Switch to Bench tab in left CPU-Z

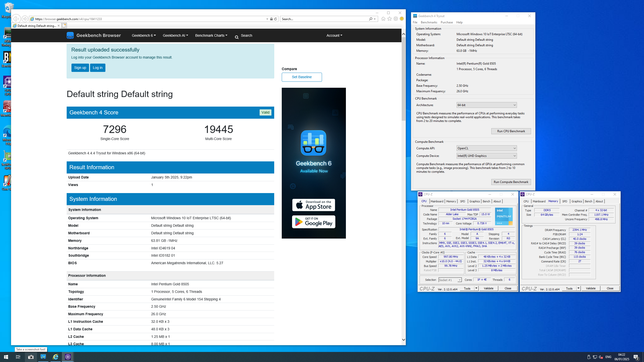point(486,201)
